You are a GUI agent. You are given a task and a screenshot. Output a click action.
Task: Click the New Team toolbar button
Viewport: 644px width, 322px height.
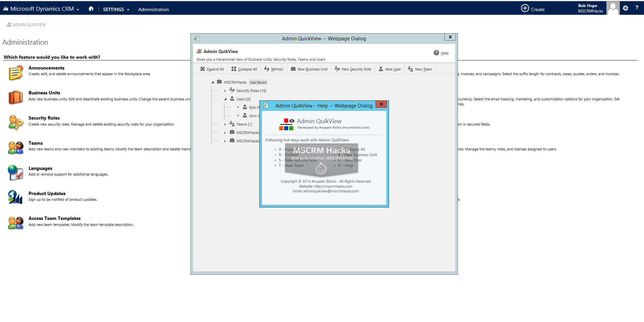coord(420,69)
